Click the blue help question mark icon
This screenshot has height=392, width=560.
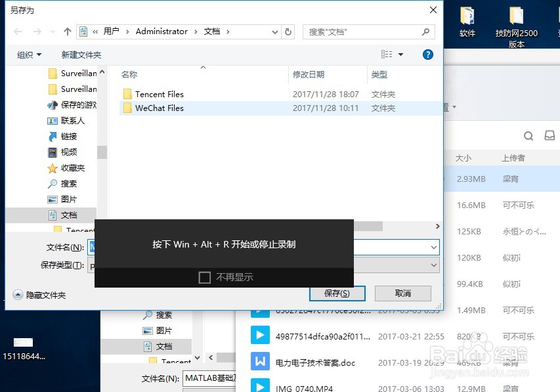[428, 54]
